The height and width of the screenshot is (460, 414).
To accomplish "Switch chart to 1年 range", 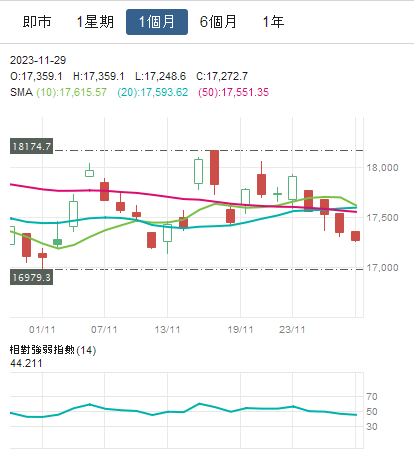I will coord(273,22).
